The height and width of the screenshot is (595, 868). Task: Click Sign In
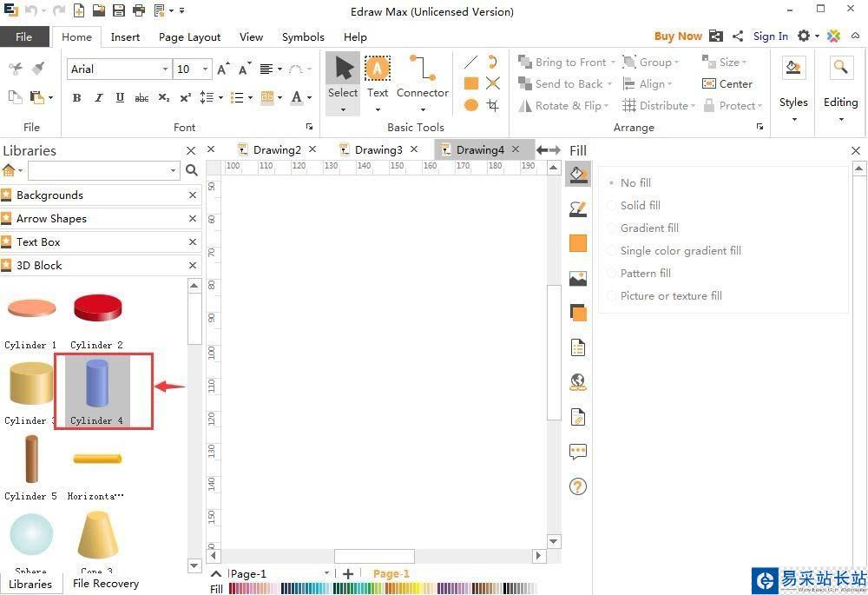[x=770, y=36]
